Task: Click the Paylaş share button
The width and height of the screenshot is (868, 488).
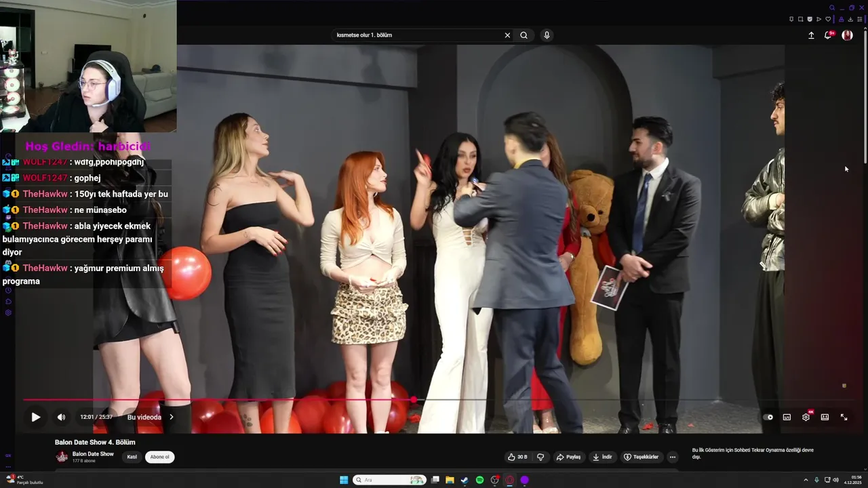Action: pyautogui.click(x=568, y=457)
